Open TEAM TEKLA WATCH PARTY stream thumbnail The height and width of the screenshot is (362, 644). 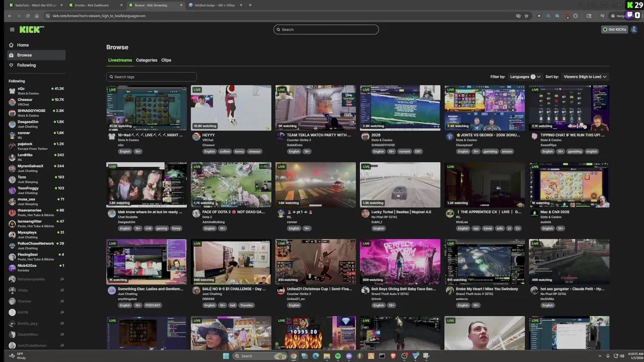coord(315,108)
